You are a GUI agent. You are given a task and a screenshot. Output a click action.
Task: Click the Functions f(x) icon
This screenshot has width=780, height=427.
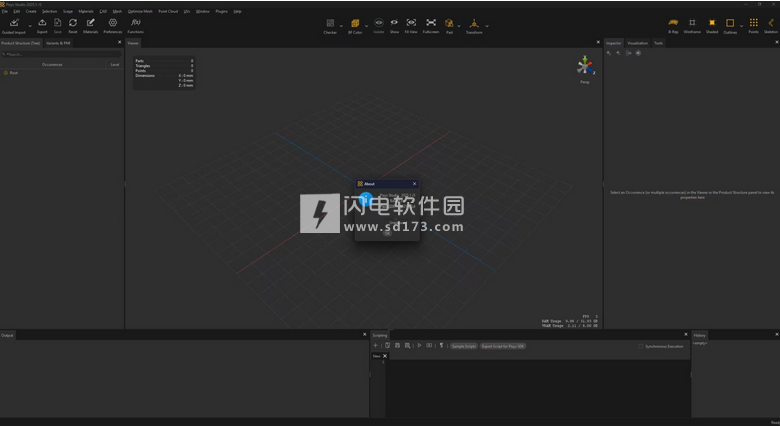tap(135, 22)
